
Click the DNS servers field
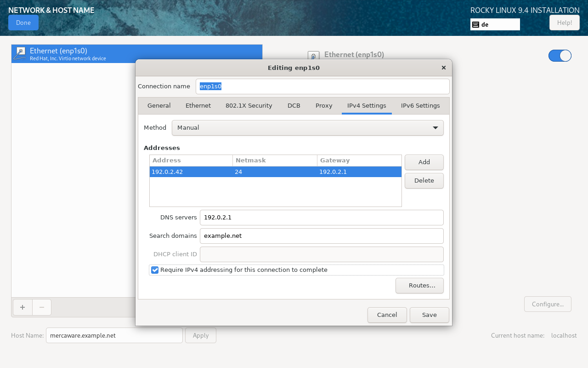322,218
